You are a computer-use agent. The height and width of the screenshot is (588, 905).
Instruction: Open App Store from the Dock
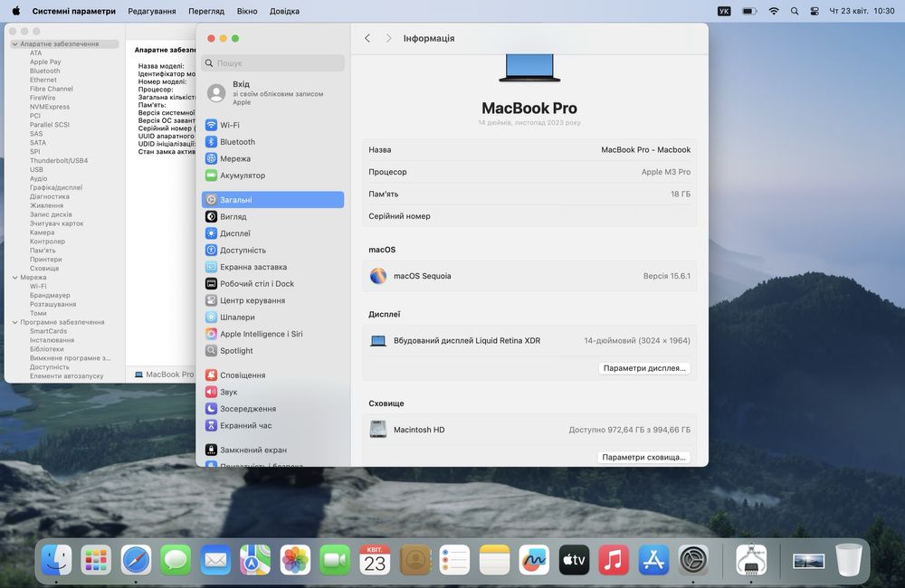point(653,560)
